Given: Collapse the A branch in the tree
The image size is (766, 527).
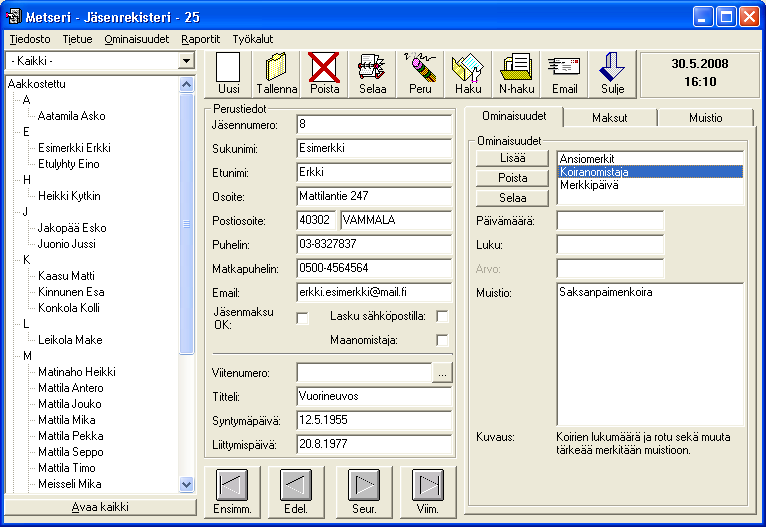Looking at the screenshot, I should click(26, 100).
